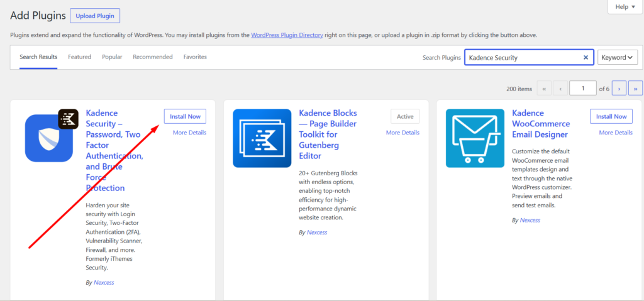The width and height of the screenshot is (644, 301).
Task: Click the "Harden your site security" description
Action: 114,236
